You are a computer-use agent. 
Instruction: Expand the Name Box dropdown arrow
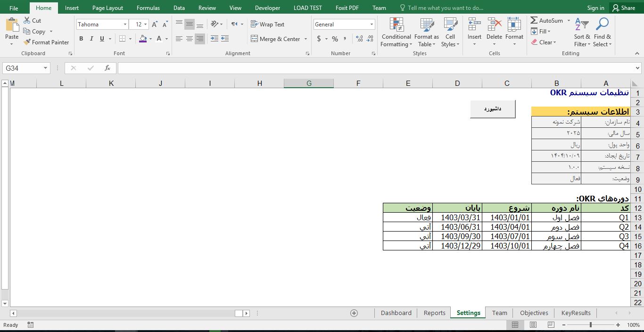coord(46,68)
